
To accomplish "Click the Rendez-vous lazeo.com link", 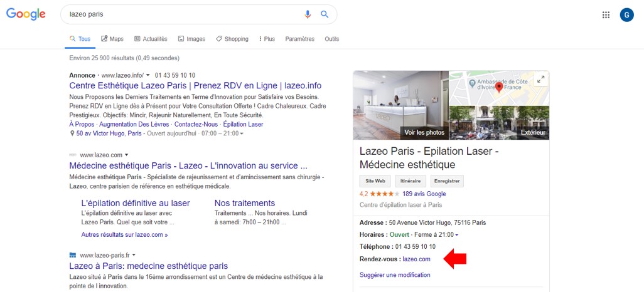I will 416,259.
